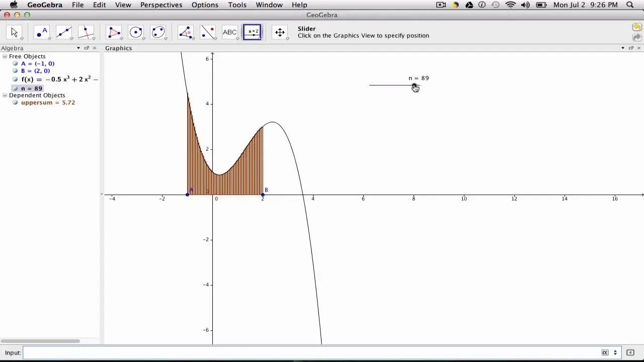
Task: Select the Angle measurement tool
Action: [186, 32]
